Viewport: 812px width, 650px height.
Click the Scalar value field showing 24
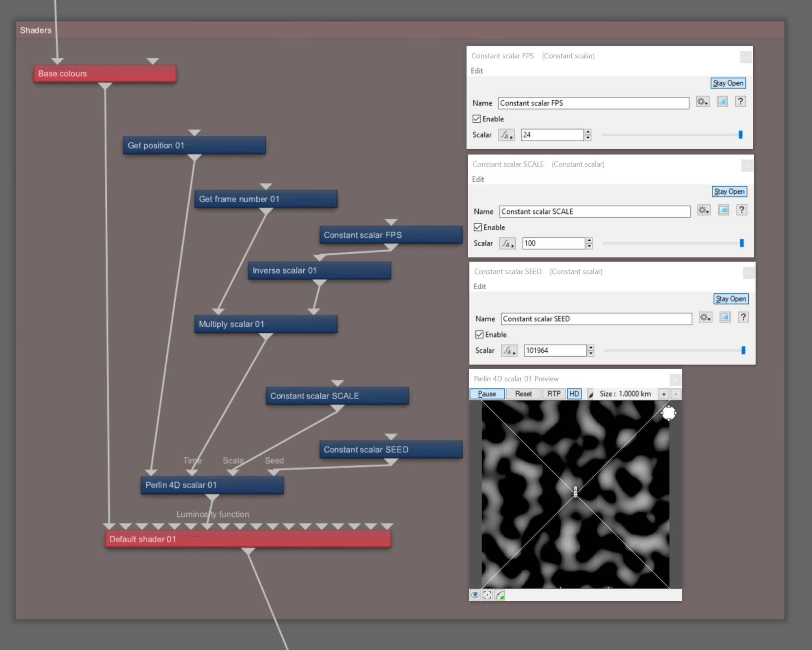click(553, 135)
